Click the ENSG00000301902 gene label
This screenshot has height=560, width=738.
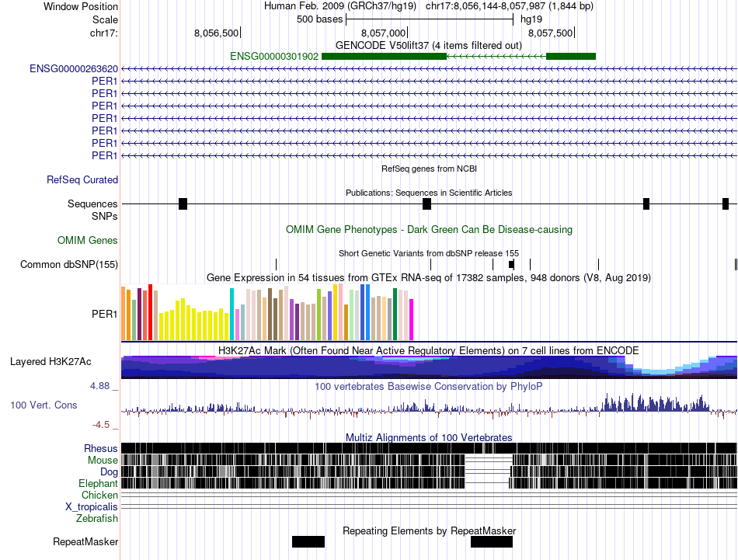tap(274, 57)
